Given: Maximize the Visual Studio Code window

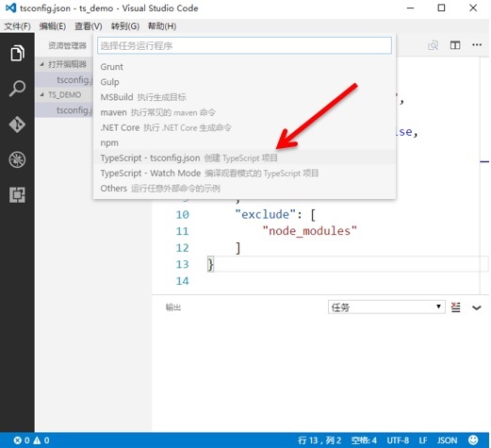Looking at the screenshot, I should 441,8.
